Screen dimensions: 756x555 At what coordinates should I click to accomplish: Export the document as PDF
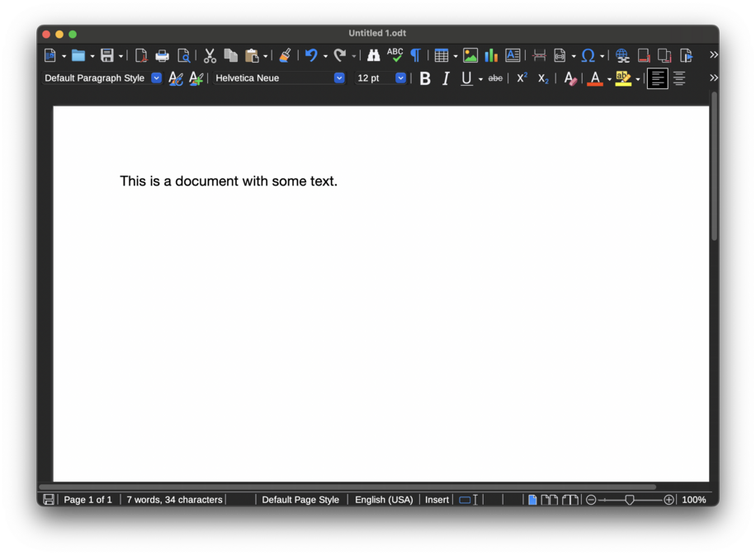point(141,55)
